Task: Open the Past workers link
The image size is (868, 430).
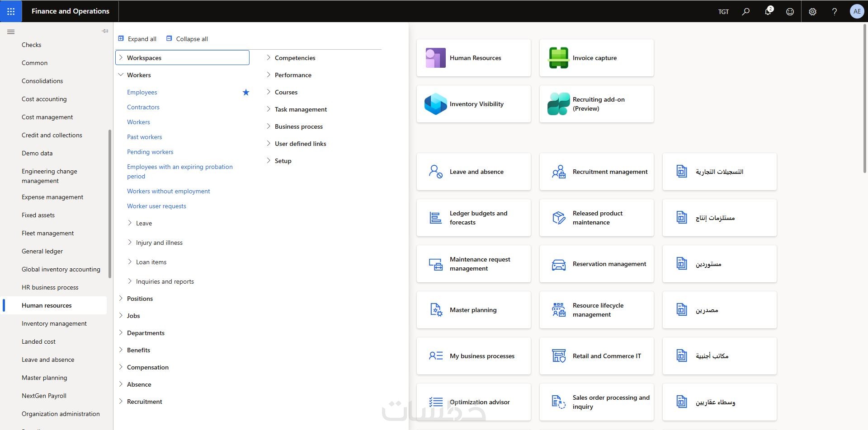Action: click(144, 137)
